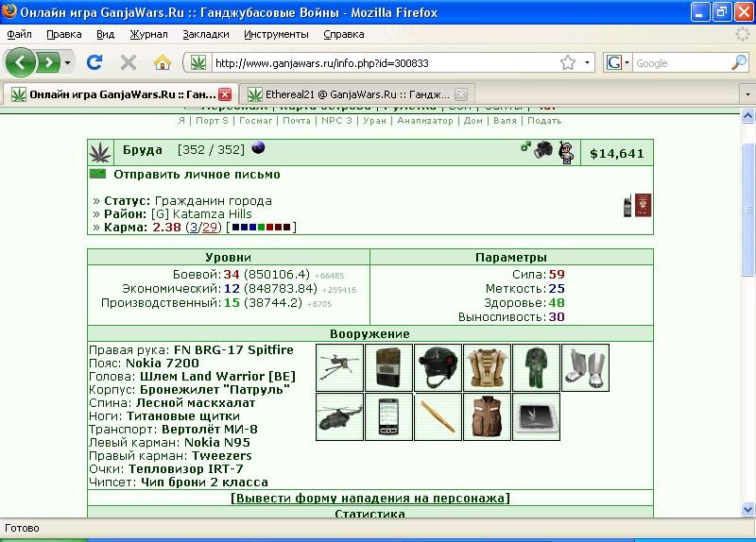Click the scrollbar up arrow
The image size is (756, 542).
pos(747,115)
